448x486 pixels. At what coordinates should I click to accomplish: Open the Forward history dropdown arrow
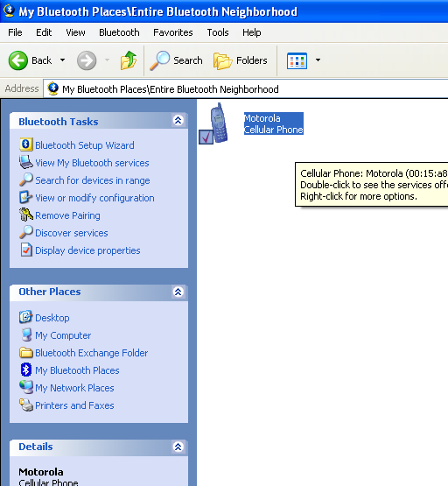(107, 60)
